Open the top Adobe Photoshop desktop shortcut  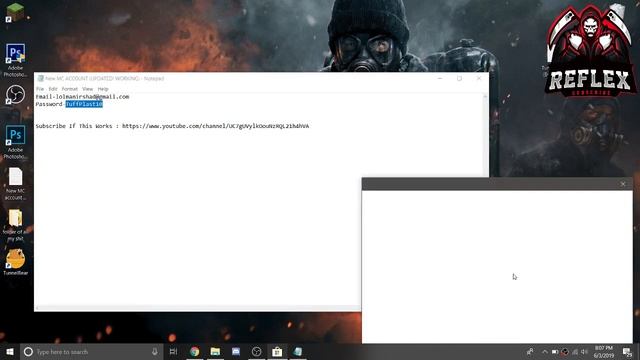(16, 60)
